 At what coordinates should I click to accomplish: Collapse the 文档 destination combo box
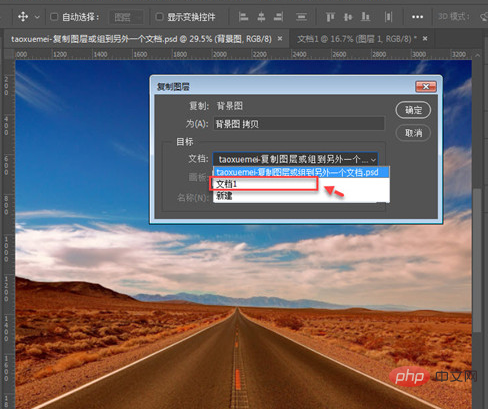[295, 159]
